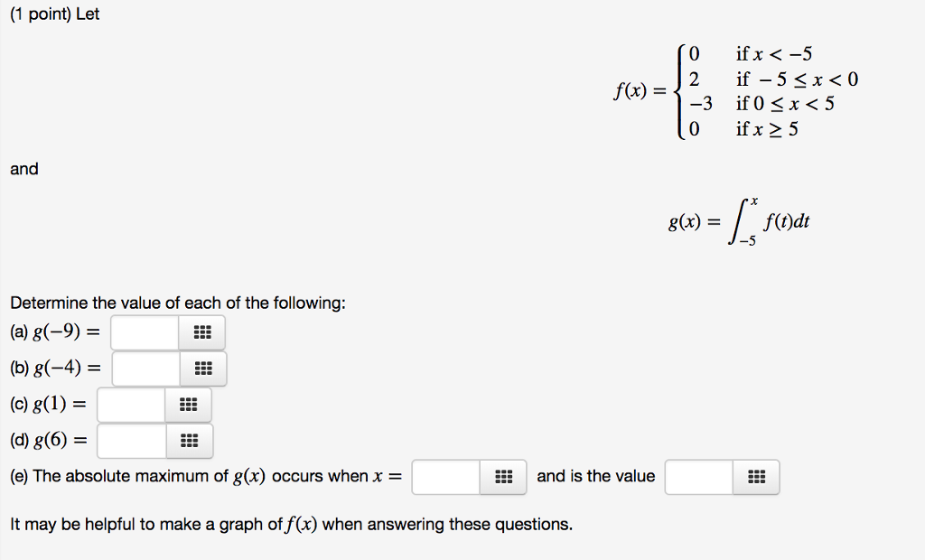This screenshot has height=560, width=925.
Task: Select the g(1) answer field
Action: 131,405
